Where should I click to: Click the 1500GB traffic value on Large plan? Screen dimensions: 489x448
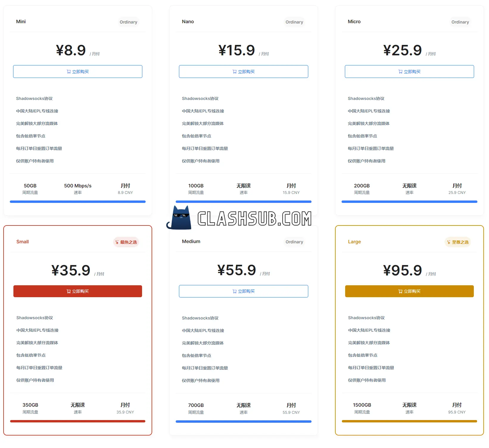pos(362,405)
